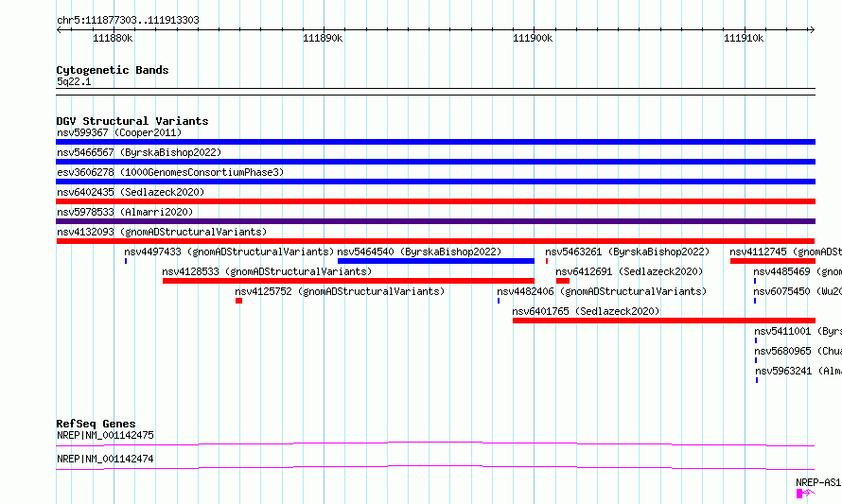The image size is (842, 504).
Task: Select the NREP NM_001142474 gene track line
Action: point(435,467)
